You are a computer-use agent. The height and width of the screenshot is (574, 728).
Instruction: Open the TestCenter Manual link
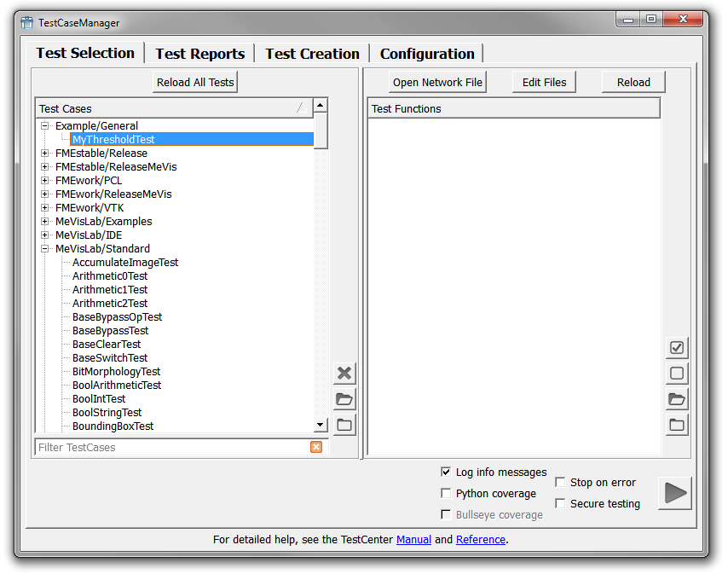413,539
